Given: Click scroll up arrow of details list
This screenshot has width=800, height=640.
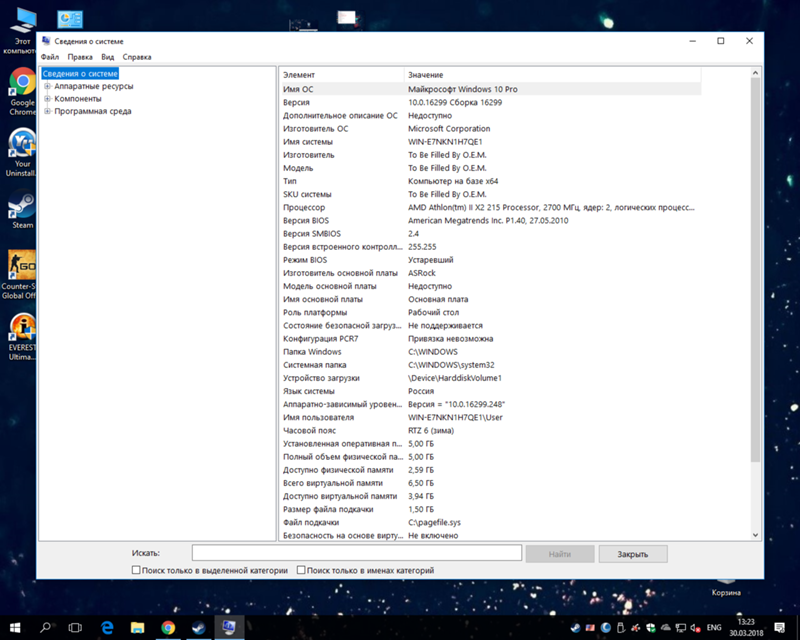Looking at the screenshot, I should (x=755, y=73).
